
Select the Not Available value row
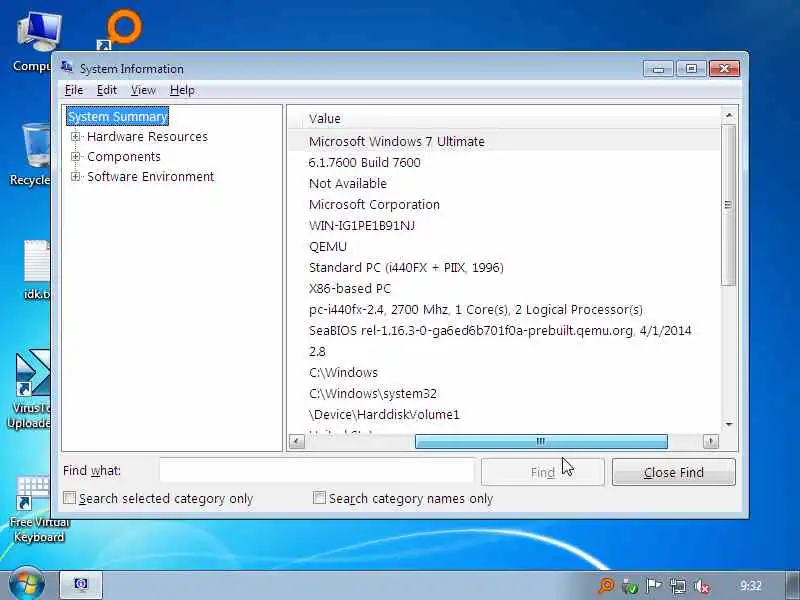(504, 183)
